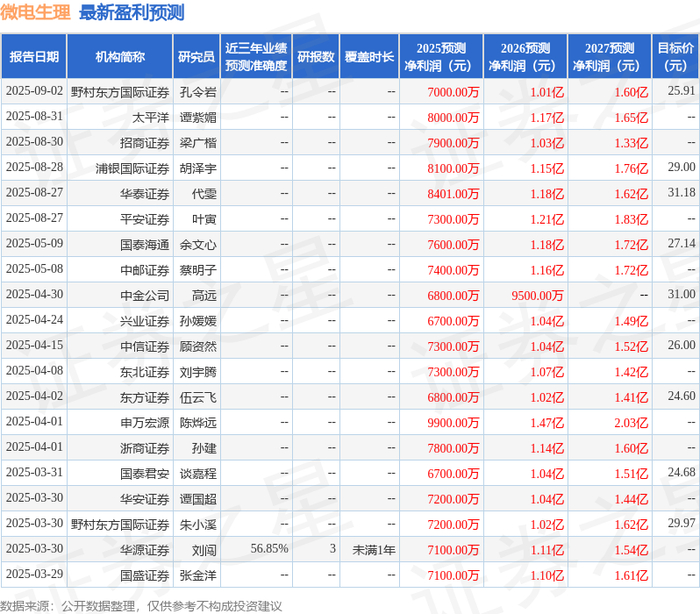Click the 目标价 column header
The height and width of the screenshot is (614, 700).
coord(675,57)
